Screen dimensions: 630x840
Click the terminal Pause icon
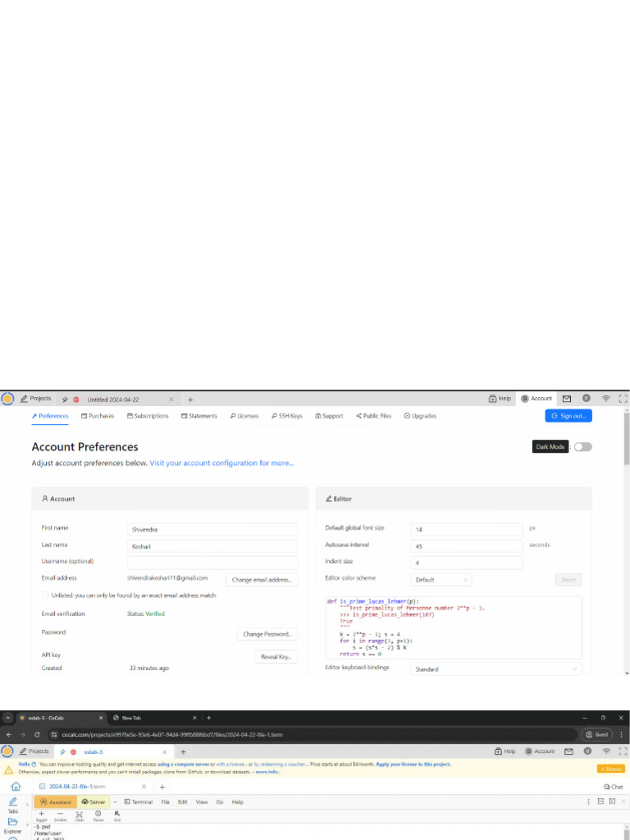(98, 813)
